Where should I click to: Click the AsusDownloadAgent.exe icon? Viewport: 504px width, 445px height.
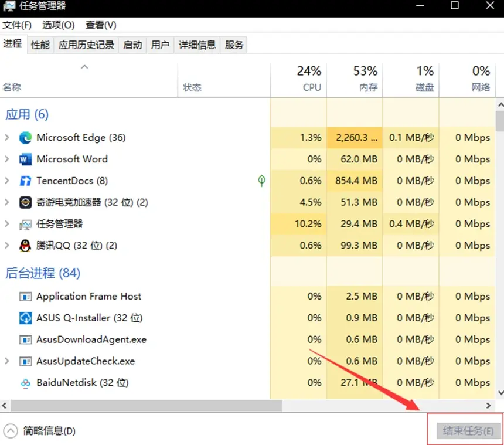25,339
